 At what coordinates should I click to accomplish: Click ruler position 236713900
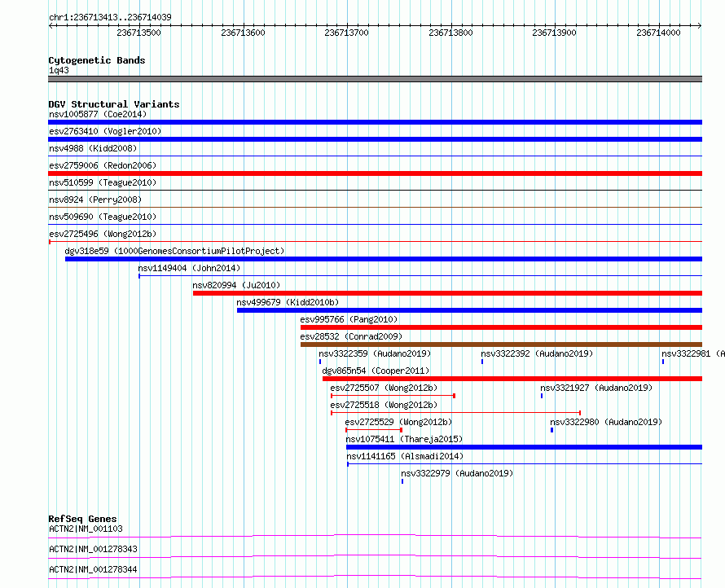[554, 33]
